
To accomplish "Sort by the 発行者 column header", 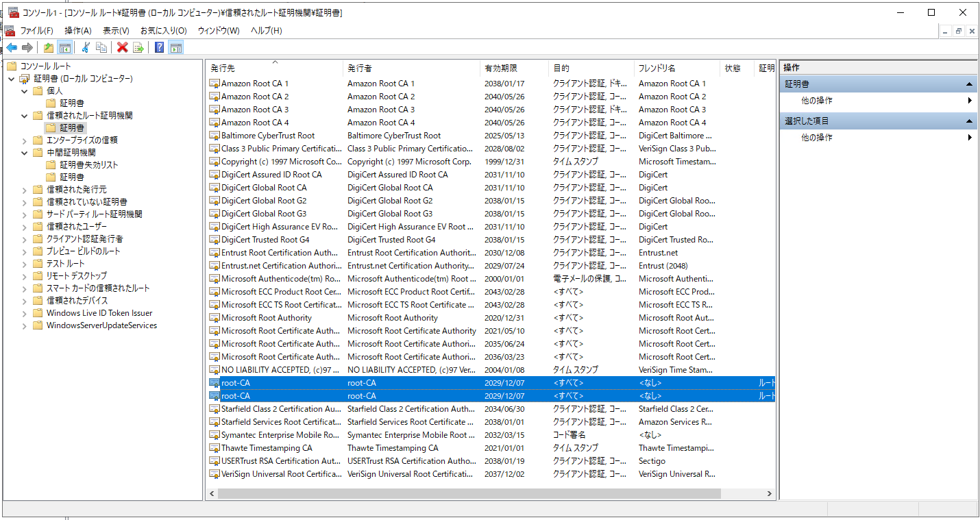I will point(411,69).
